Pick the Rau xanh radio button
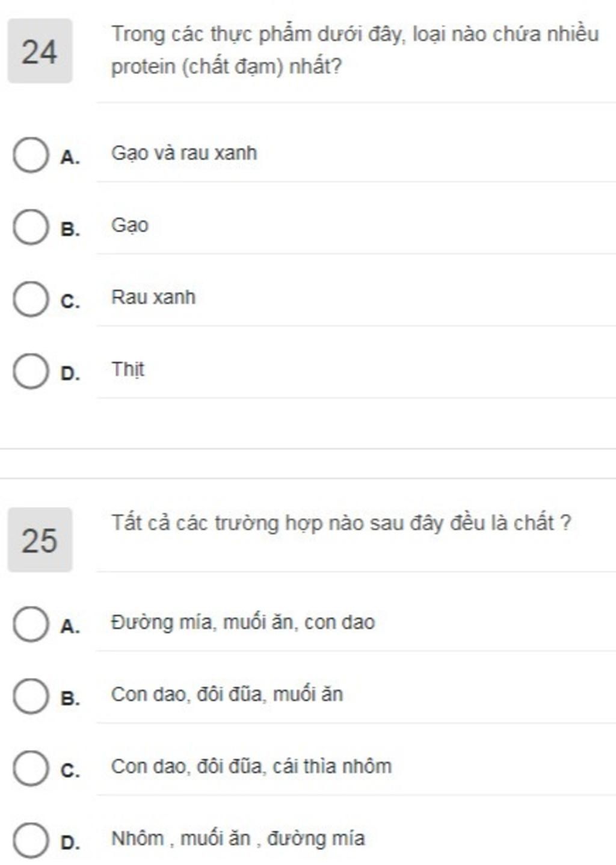 pos(31,299)
